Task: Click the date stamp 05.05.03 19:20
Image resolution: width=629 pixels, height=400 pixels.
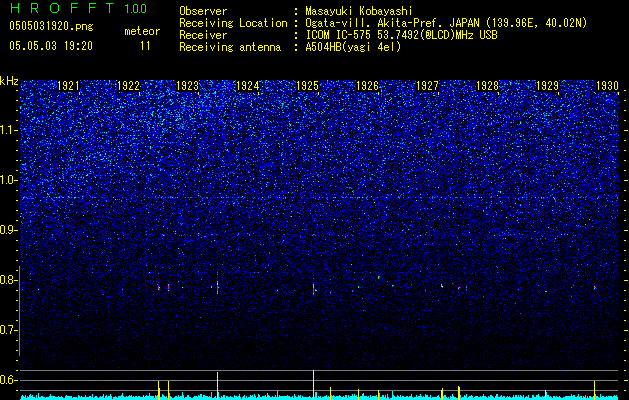Action: point(51,46)
